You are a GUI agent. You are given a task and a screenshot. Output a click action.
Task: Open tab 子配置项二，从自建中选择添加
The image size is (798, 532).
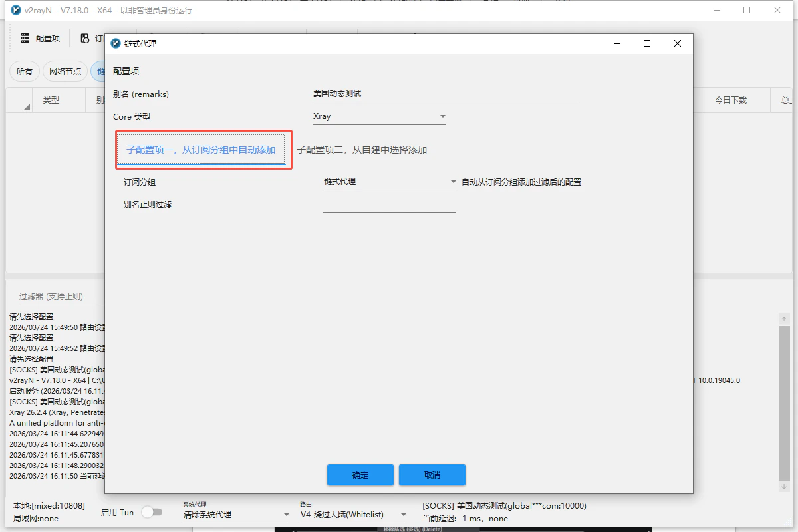[362, 150]
